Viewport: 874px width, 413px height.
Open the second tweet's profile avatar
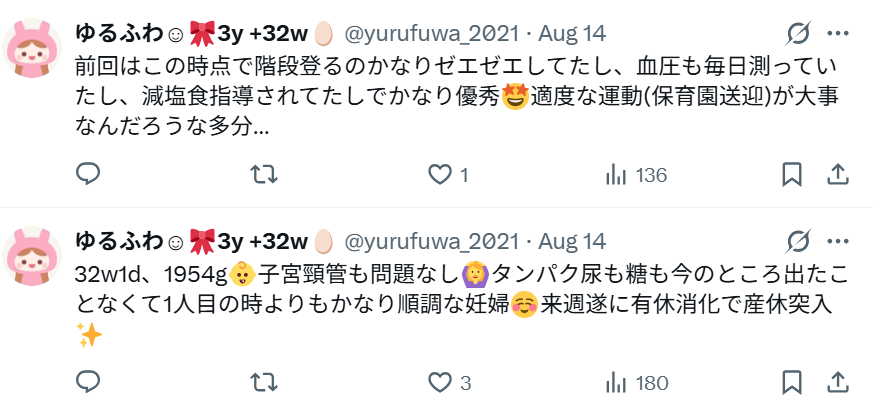coord(32,256)
